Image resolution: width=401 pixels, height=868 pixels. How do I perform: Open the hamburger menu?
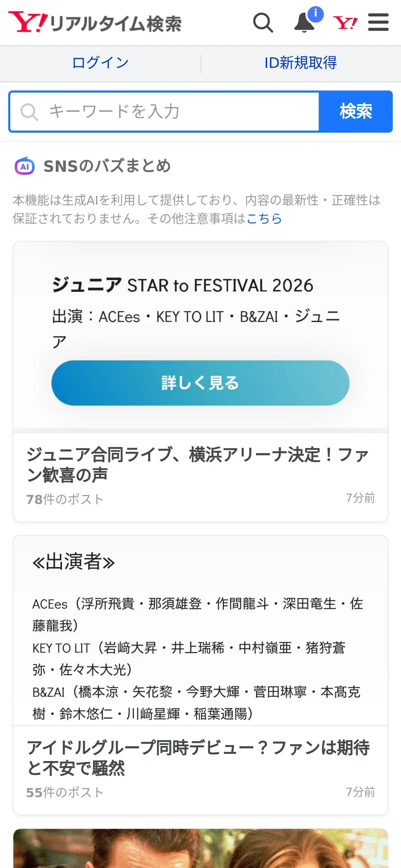378,23
